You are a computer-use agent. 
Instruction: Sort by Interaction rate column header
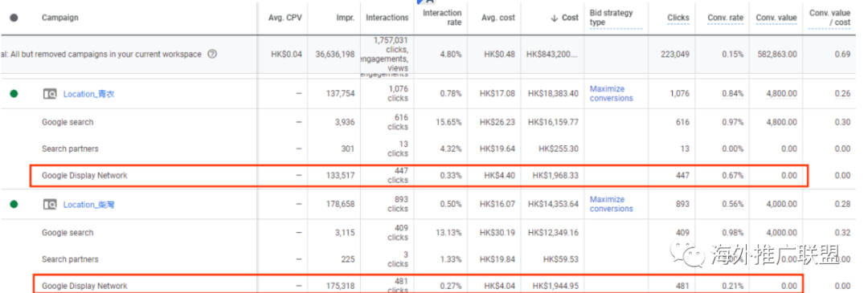pyautogui.click(x=442, y=17)
